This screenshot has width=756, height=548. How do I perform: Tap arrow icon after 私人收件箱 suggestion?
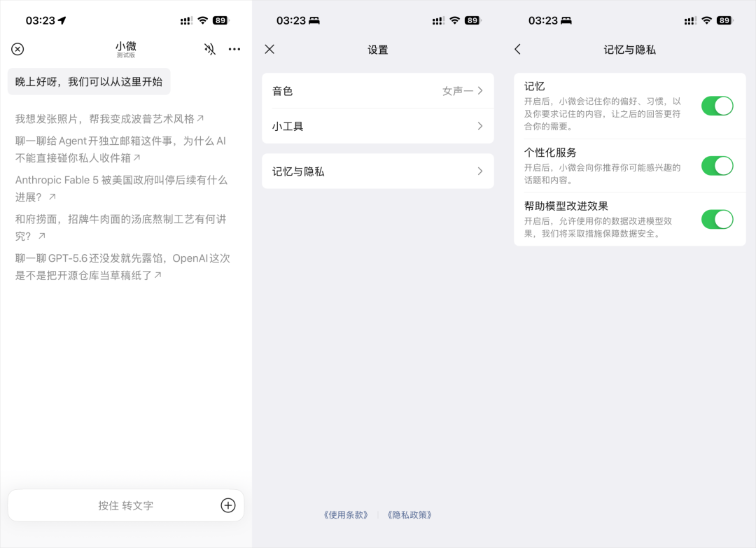point(137,157)
